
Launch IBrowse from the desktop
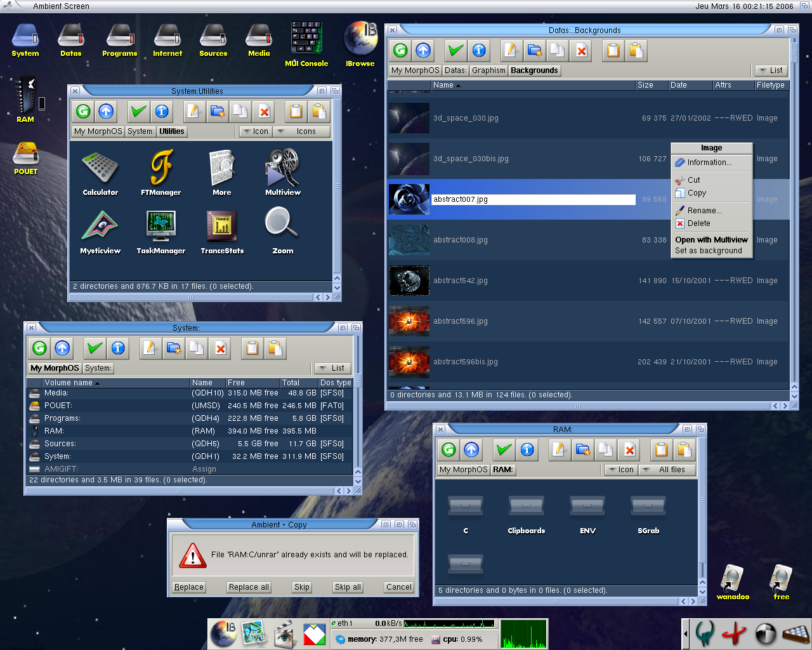360,44
